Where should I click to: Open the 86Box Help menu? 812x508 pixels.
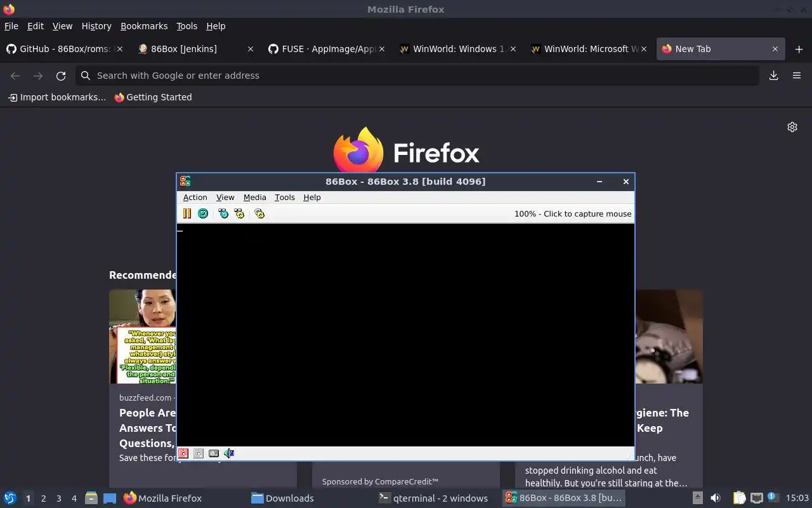tap(312, 197)
